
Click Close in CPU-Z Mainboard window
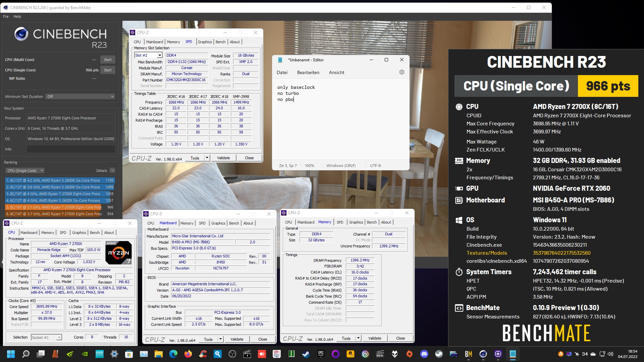coord(263,339)
